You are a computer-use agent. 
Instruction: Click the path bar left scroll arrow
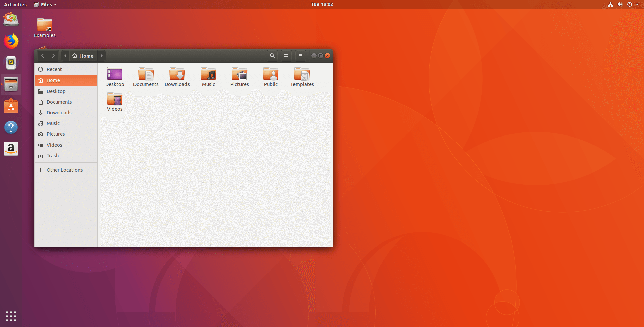(65, 56)
